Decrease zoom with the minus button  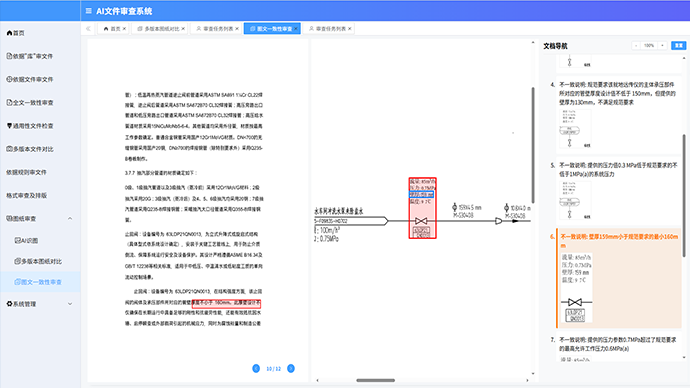636,45
